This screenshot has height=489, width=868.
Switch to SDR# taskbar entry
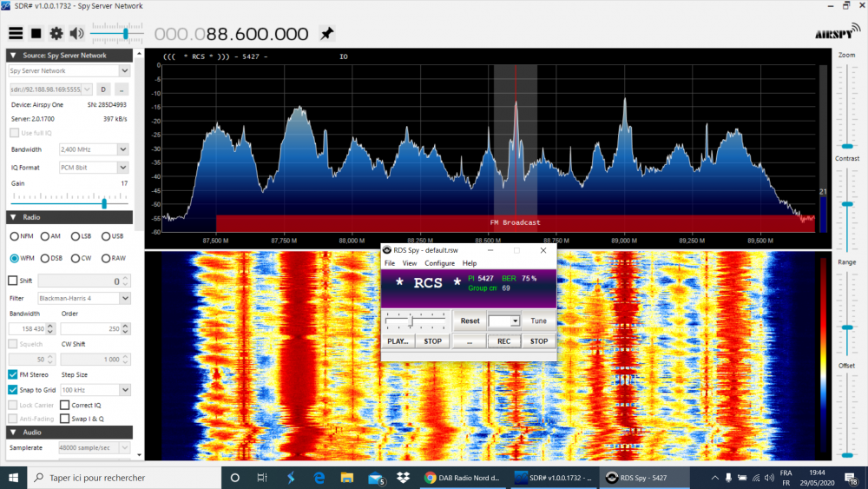(553, 478)
